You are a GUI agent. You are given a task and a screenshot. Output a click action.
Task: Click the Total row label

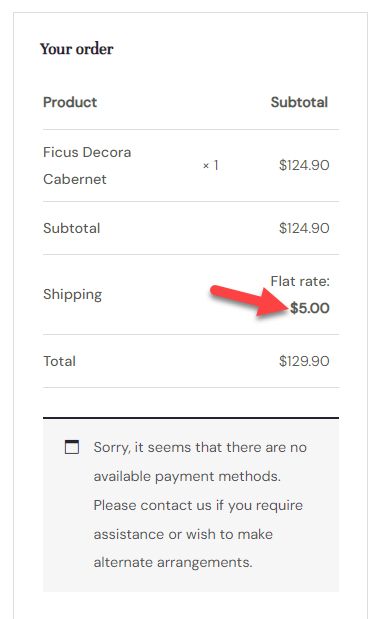coord(59,361)
